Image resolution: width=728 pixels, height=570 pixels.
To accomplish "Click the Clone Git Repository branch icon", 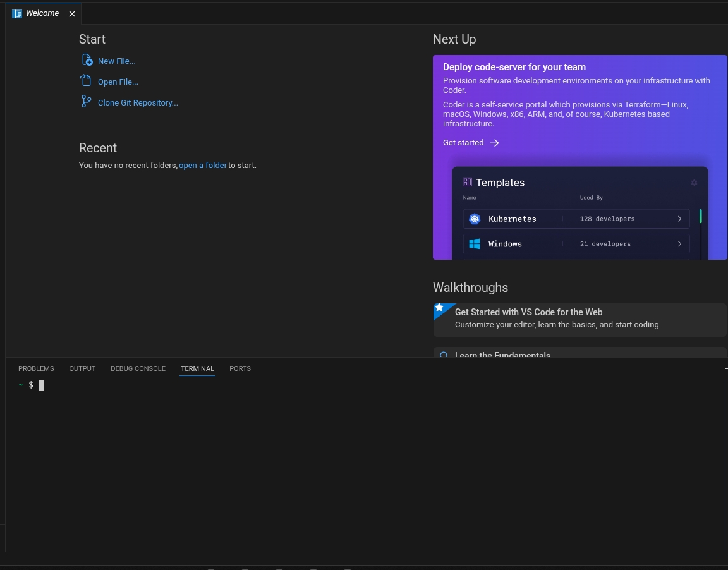I will tap(87, 101).
